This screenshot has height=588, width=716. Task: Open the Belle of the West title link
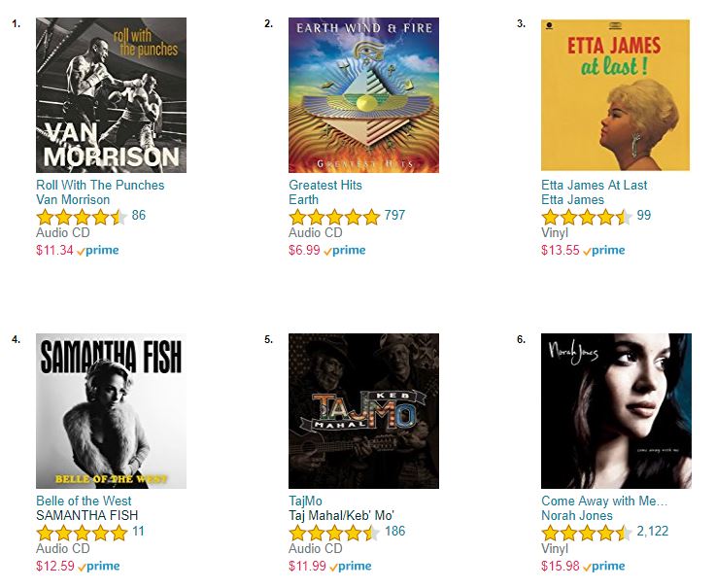(84, 501)
